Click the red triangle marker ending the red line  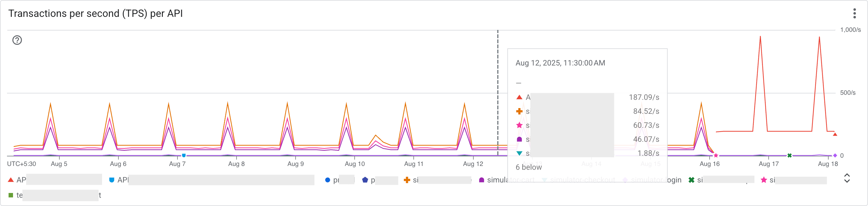point(835,134)
